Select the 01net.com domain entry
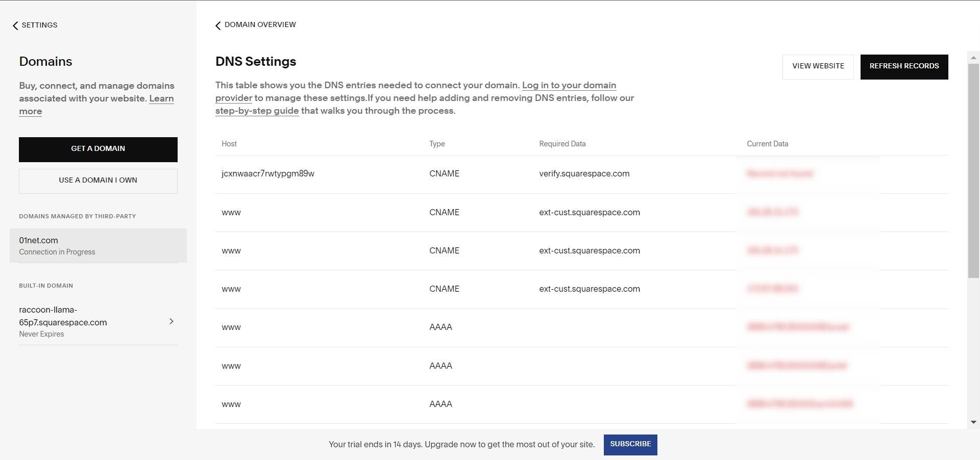The width and height of the screenshot is (980, 460). (x=98, y=246)
